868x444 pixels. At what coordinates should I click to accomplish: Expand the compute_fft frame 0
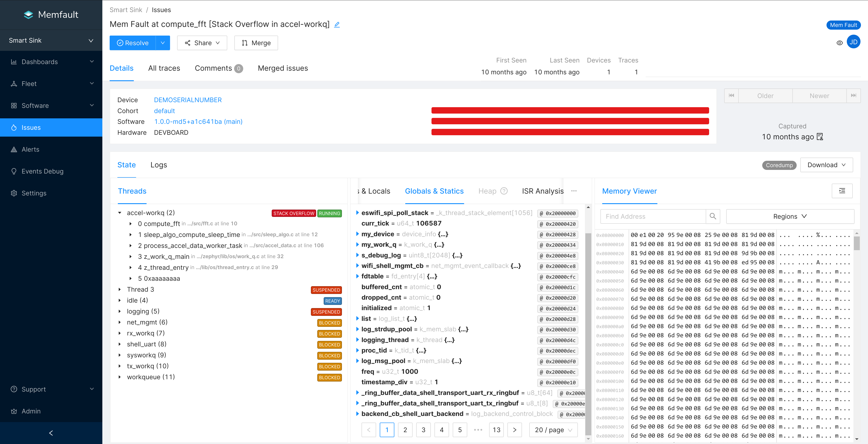pos(131,224)
